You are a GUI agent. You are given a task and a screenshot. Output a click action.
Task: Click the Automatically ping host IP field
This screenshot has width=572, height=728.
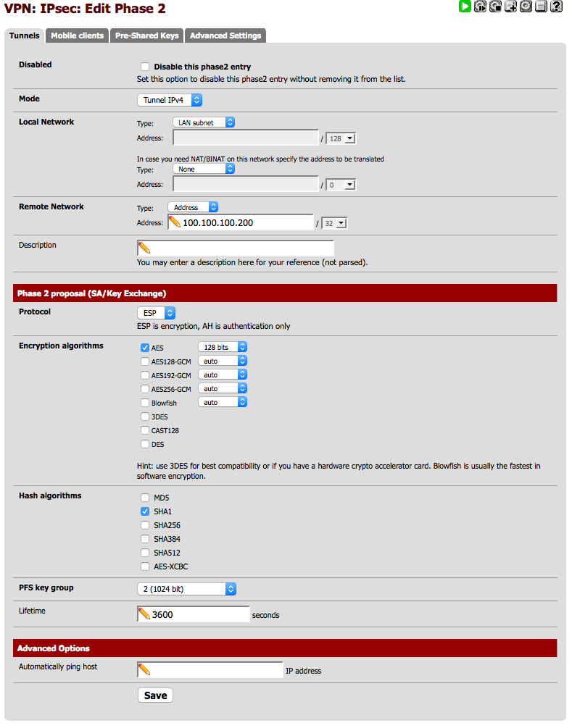click(x=210, y=670)
